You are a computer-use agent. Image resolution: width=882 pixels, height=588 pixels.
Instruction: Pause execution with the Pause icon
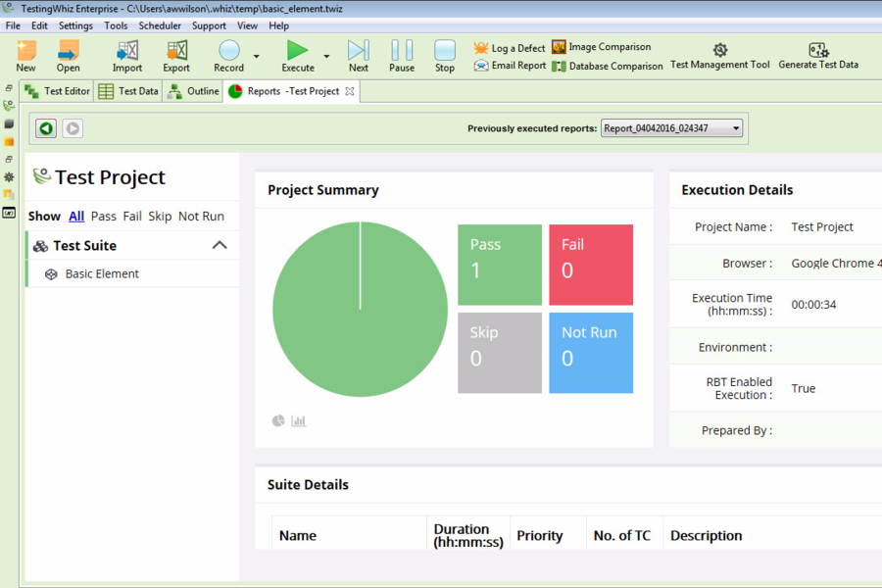coord(402,50)
